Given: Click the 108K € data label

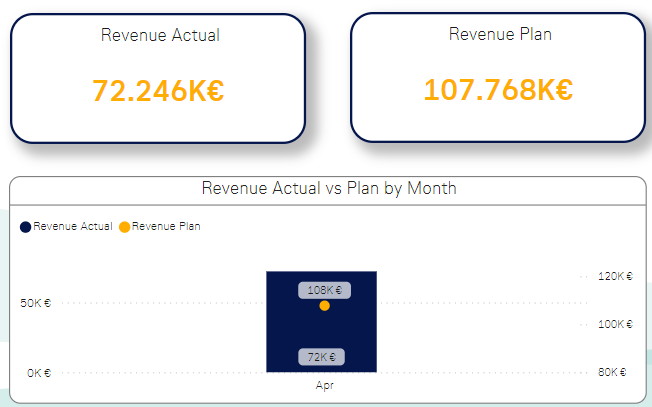Looking at the screenshot, I should pos(324,290).
